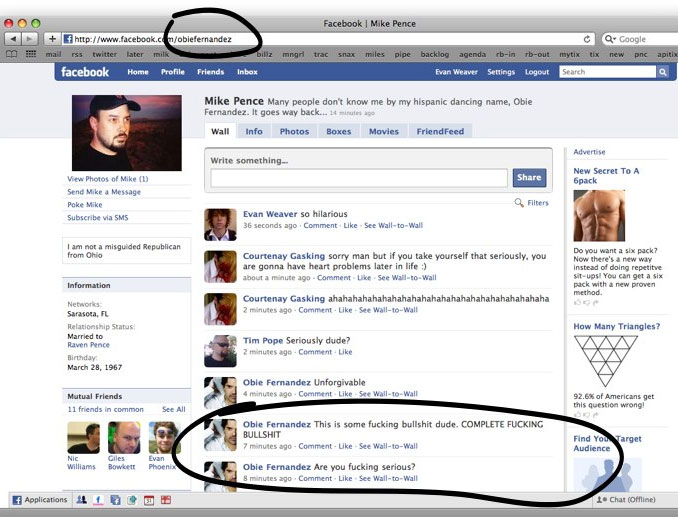
Task: Click the Safari URL address field
Action: pos(329,39)
